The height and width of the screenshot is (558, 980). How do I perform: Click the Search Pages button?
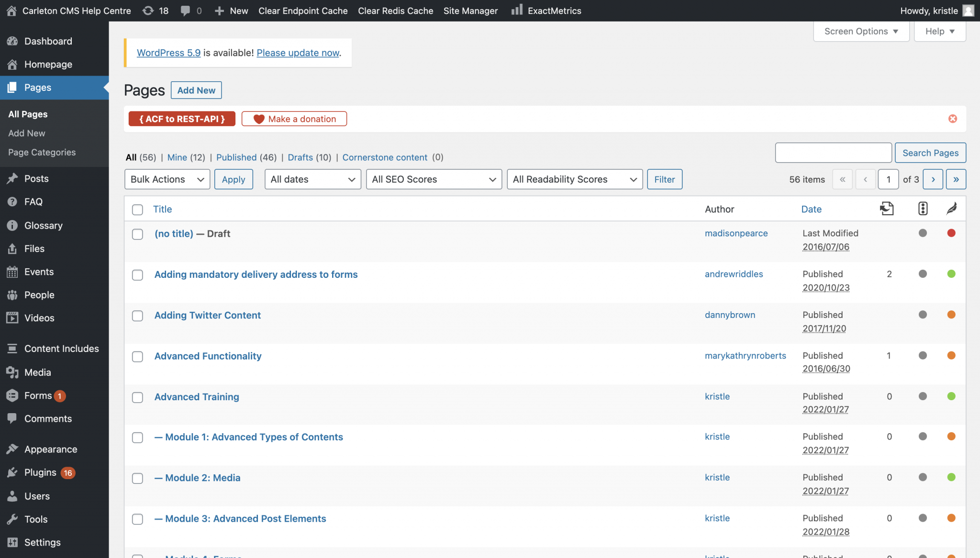tap(930, 153)
